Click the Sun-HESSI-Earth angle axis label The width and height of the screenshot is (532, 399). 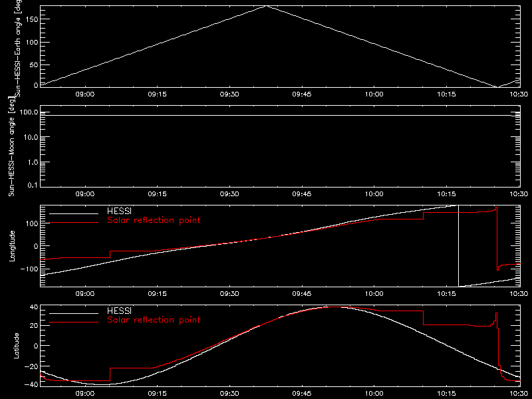[18, 47]
